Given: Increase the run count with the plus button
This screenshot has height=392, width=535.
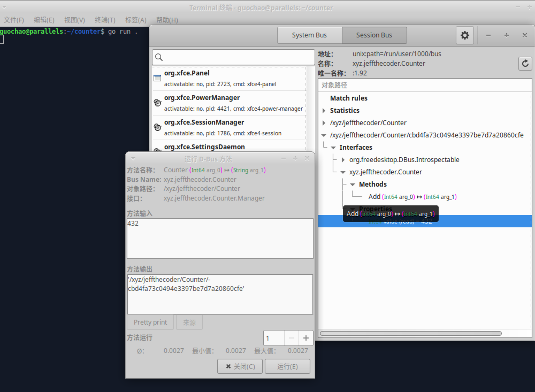Looking at the screenshot, I should pyautogui.click(x=306, y=338).
